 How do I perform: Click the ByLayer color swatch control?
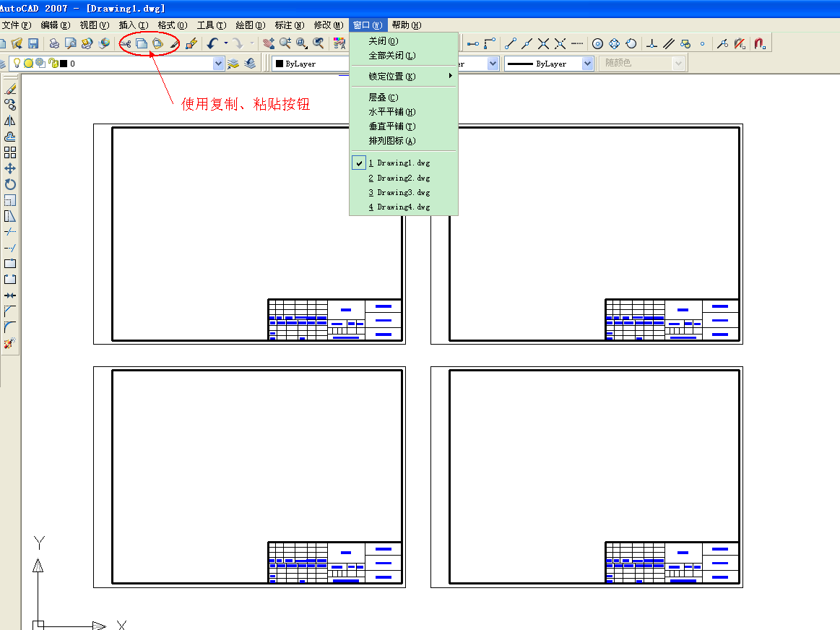307,64
